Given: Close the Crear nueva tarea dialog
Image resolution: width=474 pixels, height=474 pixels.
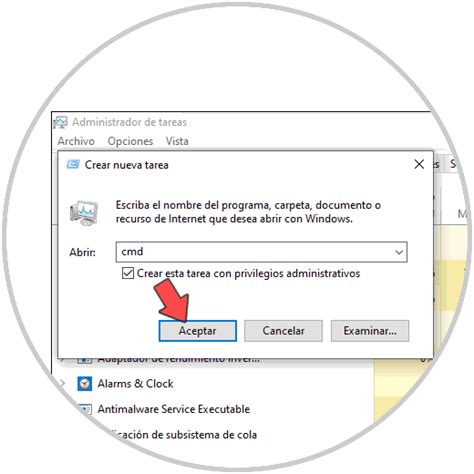Looking at the screenshot, I should pyautogui.click(x=419, y=164).
